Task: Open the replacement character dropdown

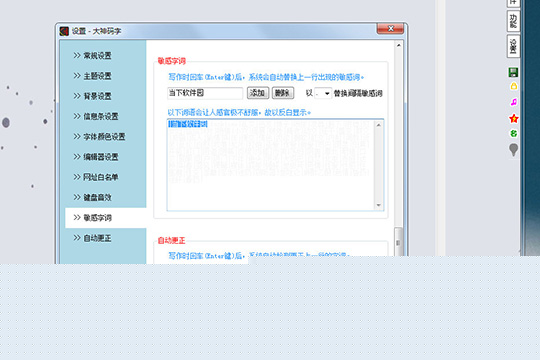Action: (x=323, y=93)
